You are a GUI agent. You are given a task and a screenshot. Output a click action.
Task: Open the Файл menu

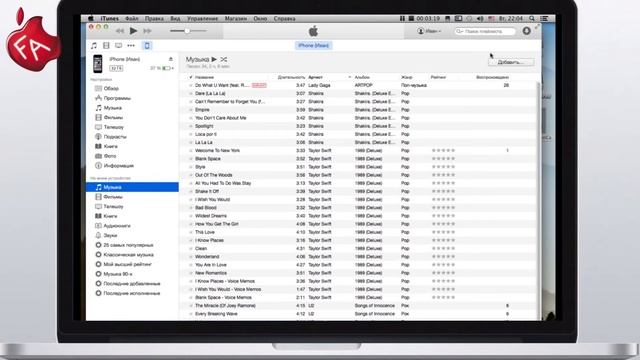pyautogui.click(x=131, y=19)
